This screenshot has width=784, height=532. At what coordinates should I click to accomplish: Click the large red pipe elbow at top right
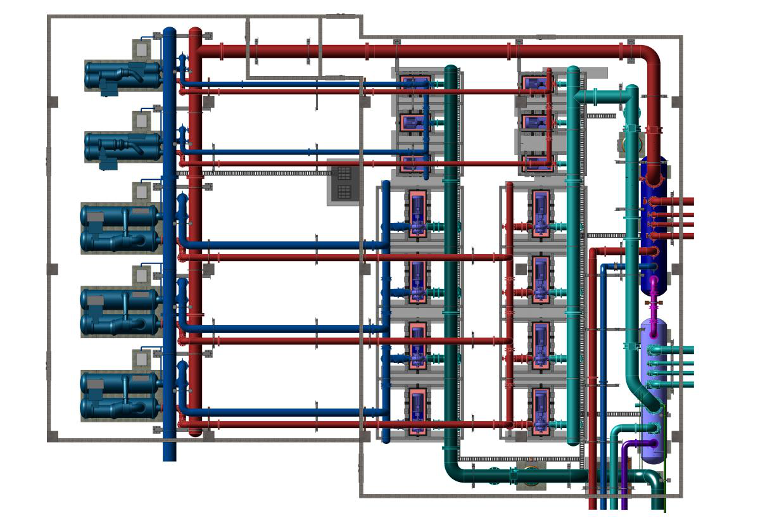[648, 58]
